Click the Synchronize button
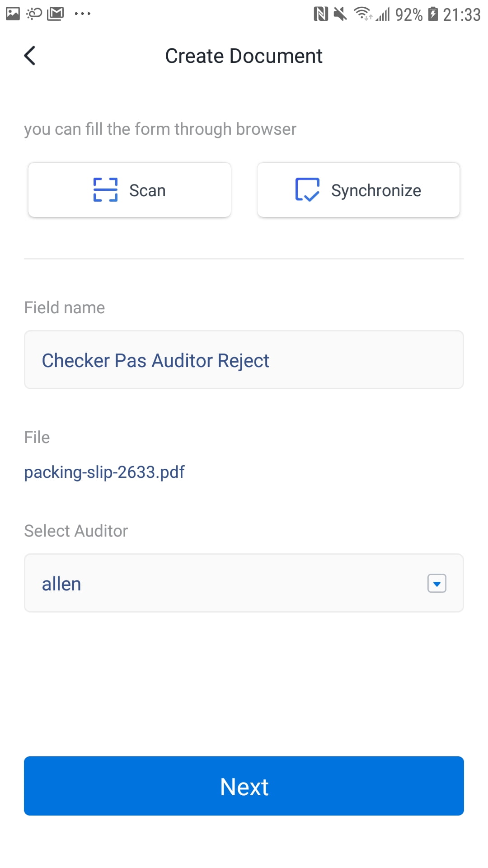488x868 pixels. point(358,190)
